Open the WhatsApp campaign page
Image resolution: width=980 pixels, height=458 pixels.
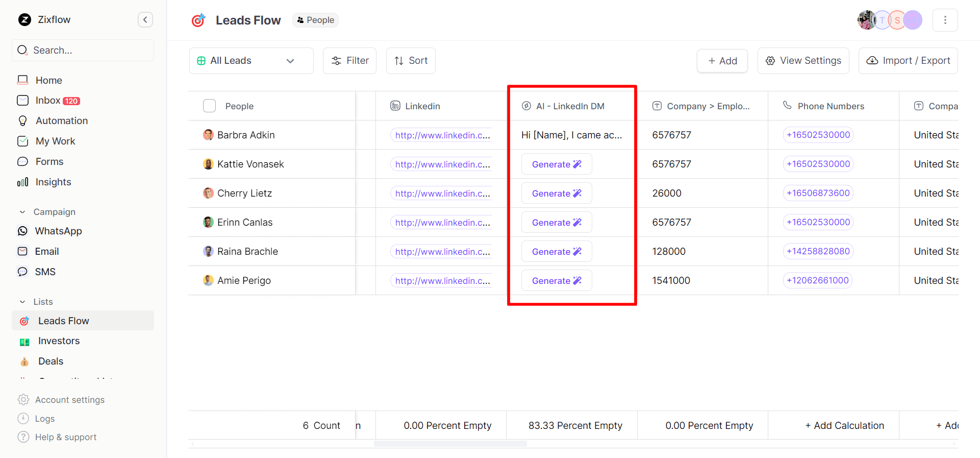[58, 231]
